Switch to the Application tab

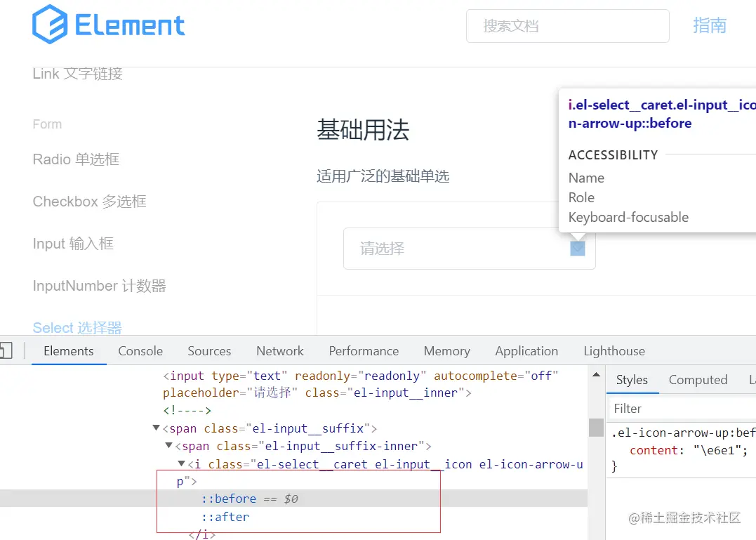526,351
